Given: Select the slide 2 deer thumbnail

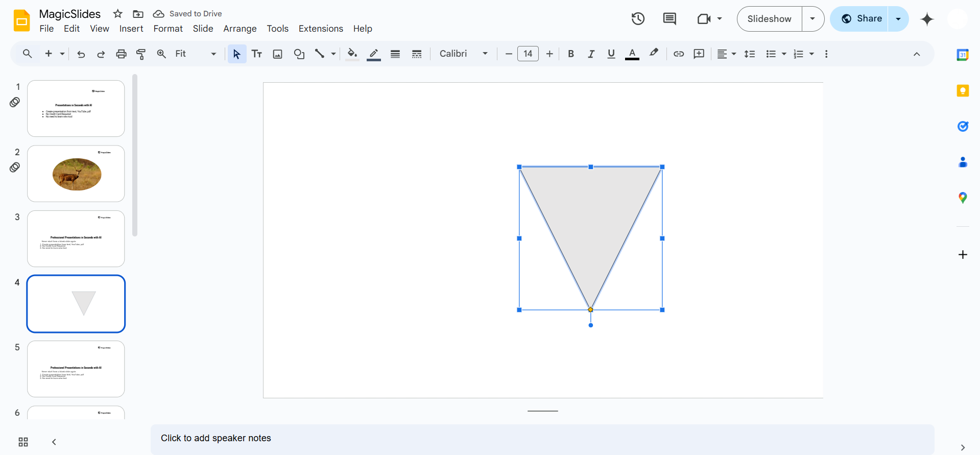Looking at the screenshot, I should tap(76, 174).
